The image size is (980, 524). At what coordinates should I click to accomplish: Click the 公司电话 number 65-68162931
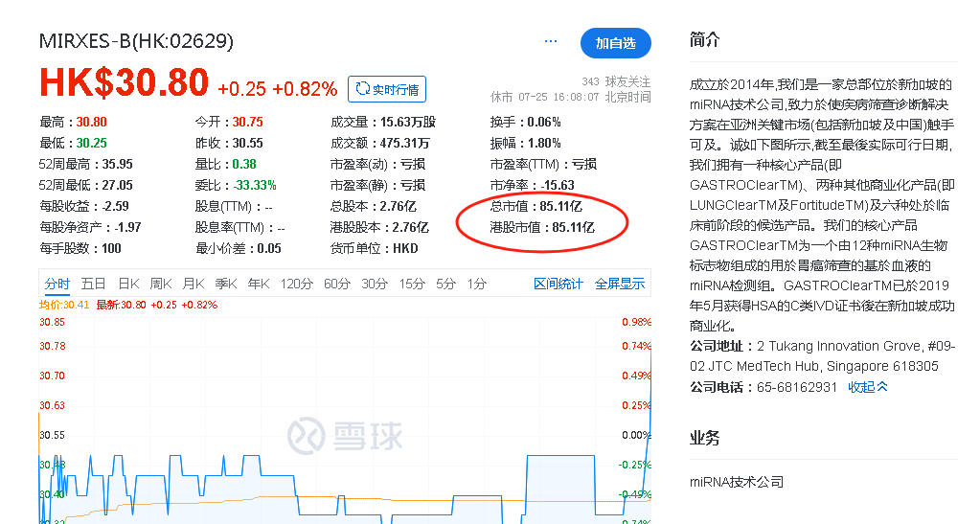(797, 387)
